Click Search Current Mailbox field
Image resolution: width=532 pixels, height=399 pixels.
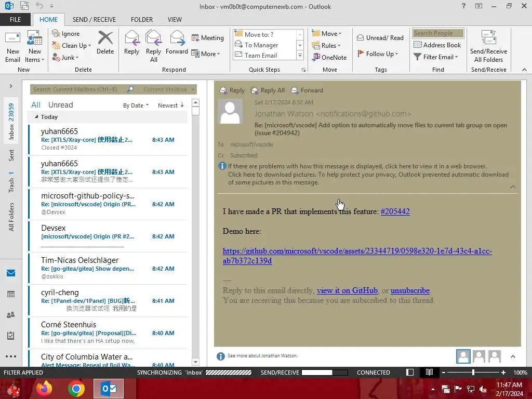(x=79, y=89)
